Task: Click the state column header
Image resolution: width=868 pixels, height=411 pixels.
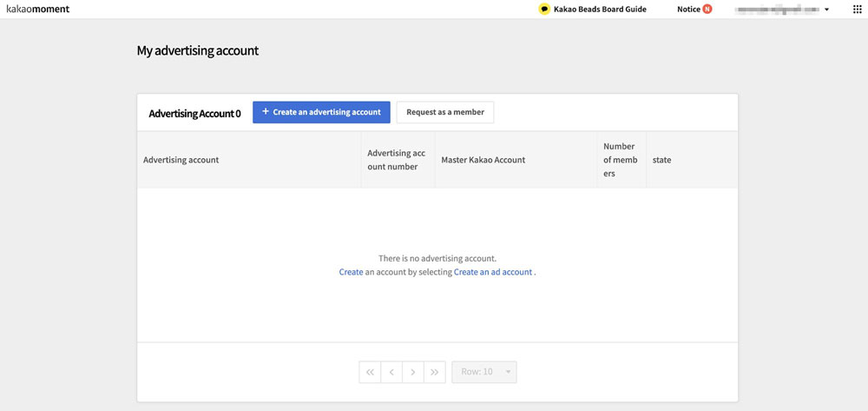Action: (x=661, y=160)
